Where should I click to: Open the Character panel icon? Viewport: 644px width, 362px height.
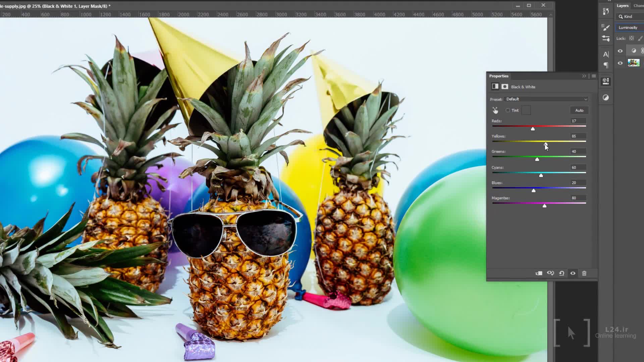click(x=606, y=54)
